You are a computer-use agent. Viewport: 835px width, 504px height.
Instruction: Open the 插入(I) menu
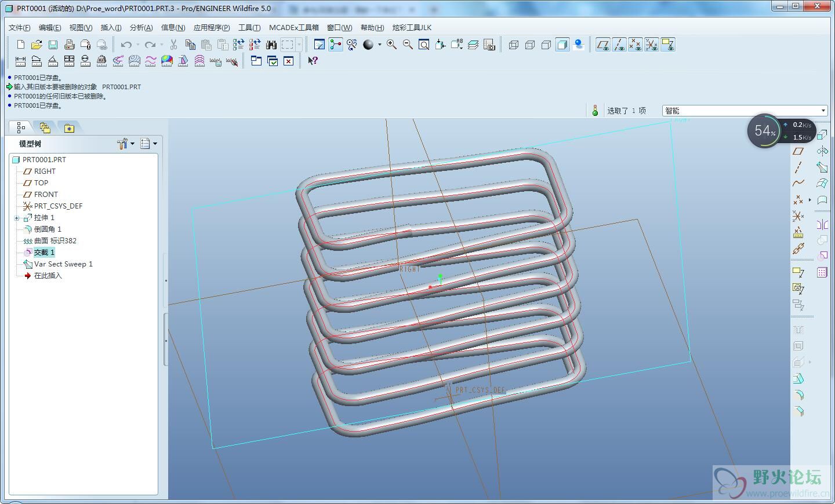[111, 27]
